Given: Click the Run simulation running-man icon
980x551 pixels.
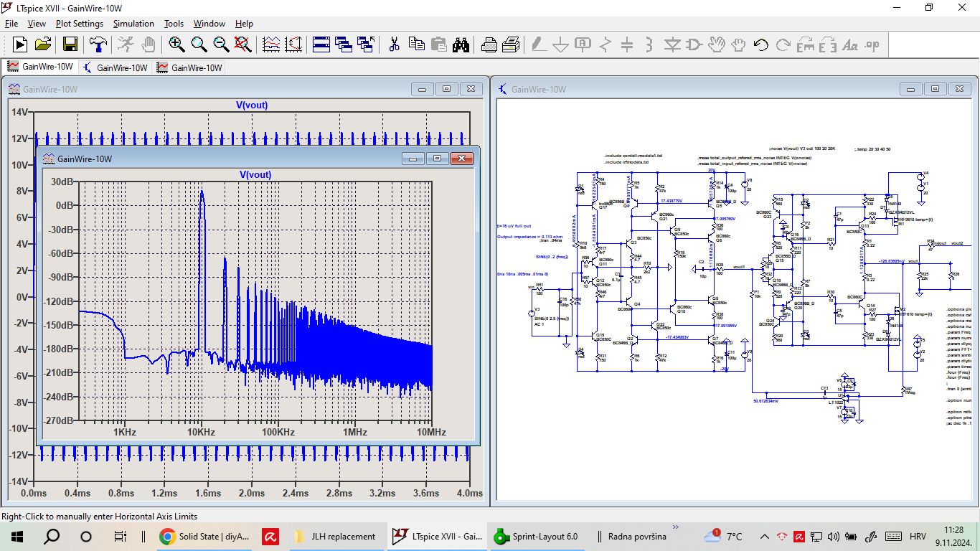Looking at the screenshot, I should (x=126, y=44).
